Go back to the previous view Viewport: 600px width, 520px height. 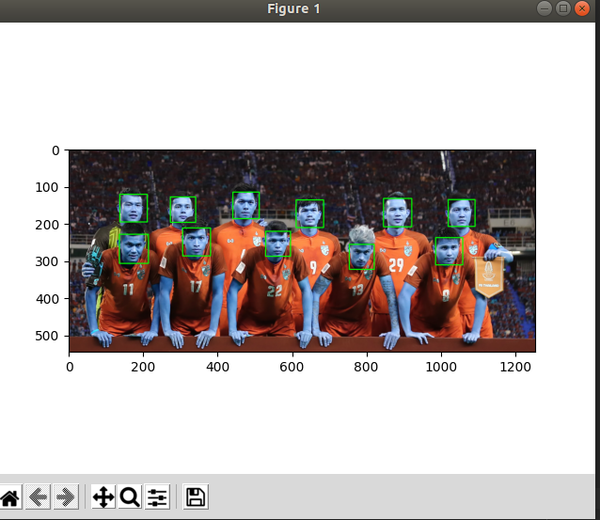38,497
